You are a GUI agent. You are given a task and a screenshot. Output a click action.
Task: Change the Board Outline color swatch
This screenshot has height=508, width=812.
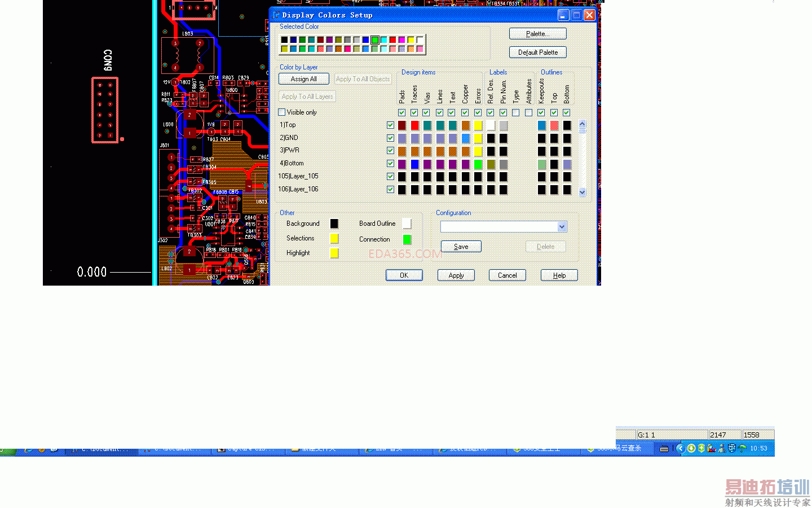[x=407, y=224]
